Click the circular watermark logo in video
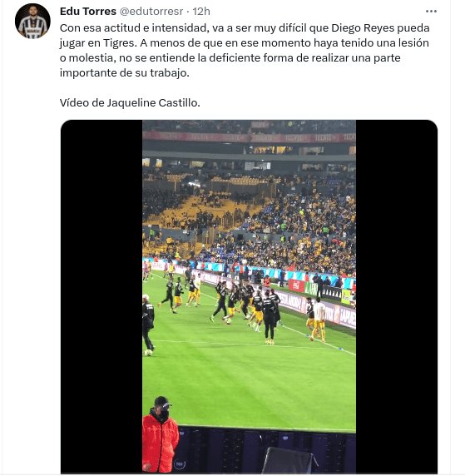465x476 pixels. (180, 464)
